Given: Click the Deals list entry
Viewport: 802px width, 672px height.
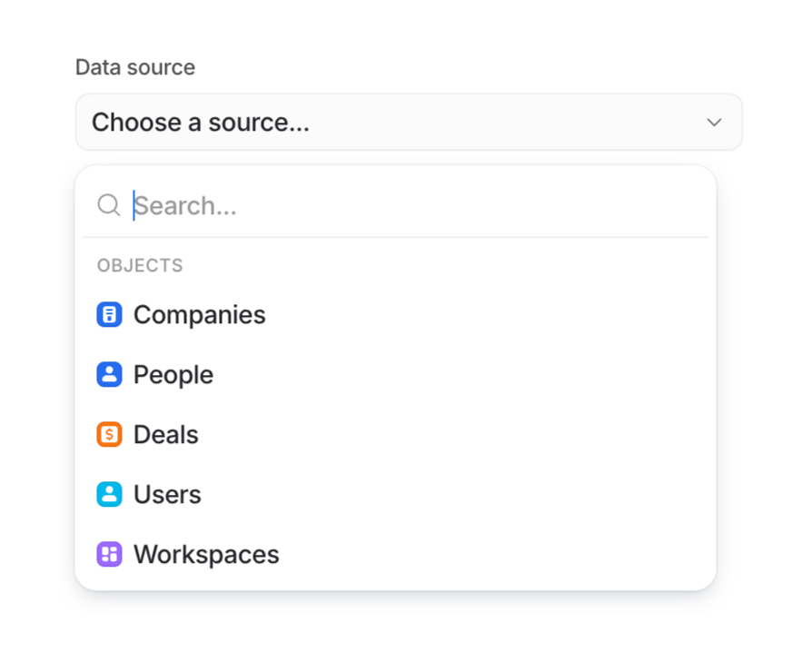Looking at the screenshot, I should click(x=165, y=434).
